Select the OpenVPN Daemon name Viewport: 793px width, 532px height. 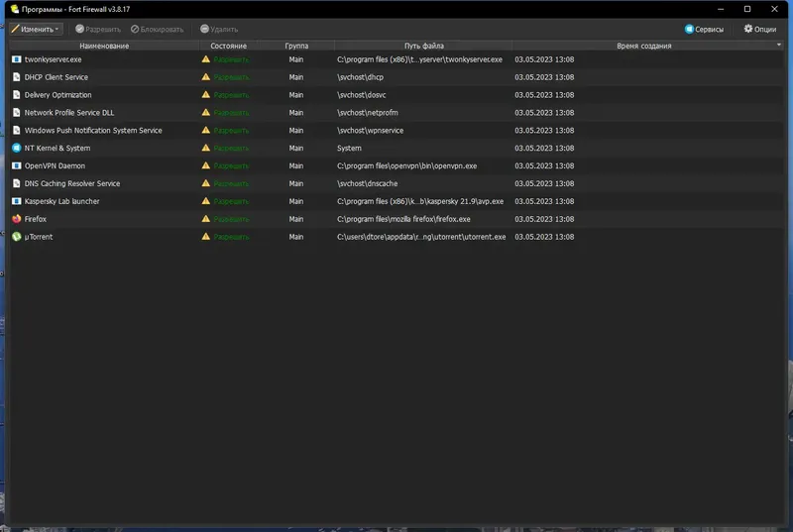click(x=56, y=165)
